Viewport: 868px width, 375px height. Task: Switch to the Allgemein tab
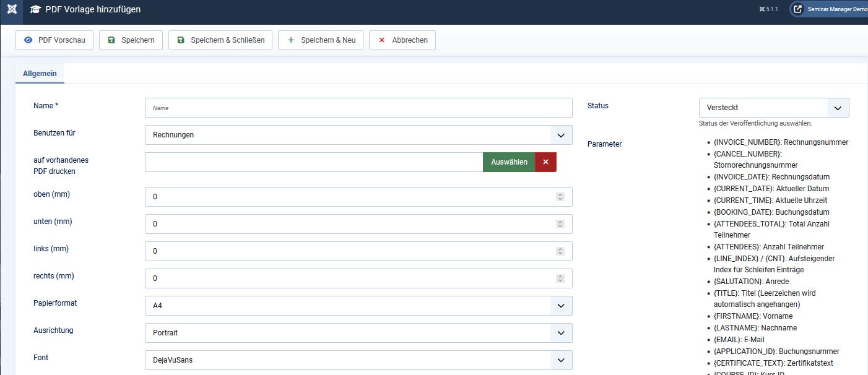[x=40, y=74]
